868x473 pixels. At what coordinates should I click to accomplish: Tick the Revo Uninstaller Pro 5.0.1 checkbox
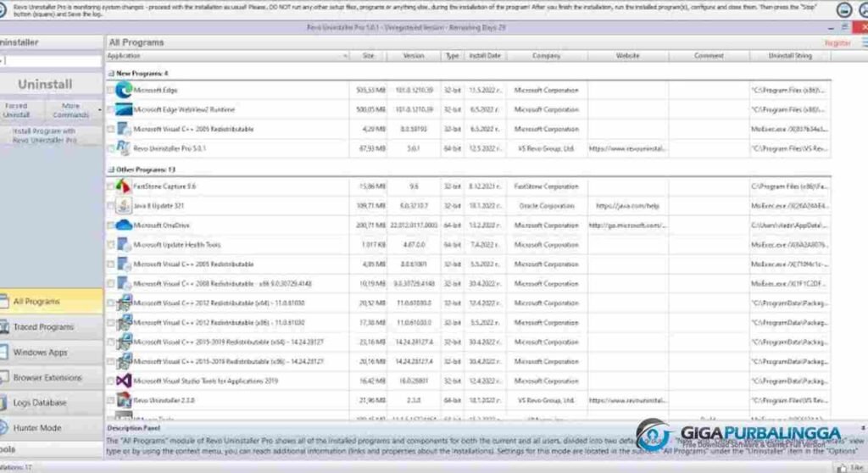(111, 148)
